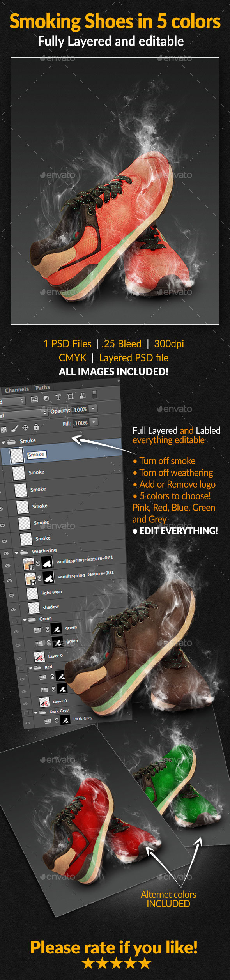230x980 pixels.
Task: Show the Red group visibility box
Action: point(21,669)
